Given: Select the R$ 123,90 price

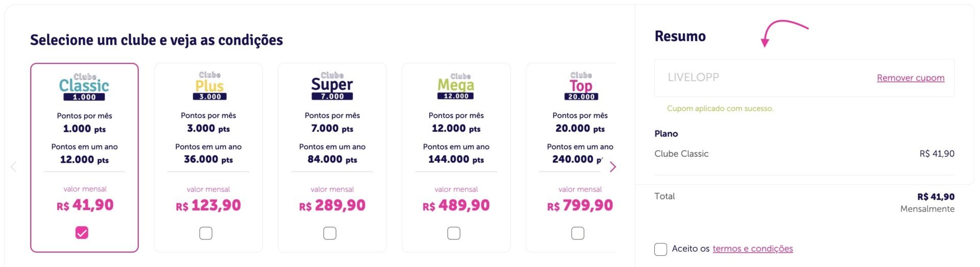Looking at the screenshot, I should [x=208, y=205].
